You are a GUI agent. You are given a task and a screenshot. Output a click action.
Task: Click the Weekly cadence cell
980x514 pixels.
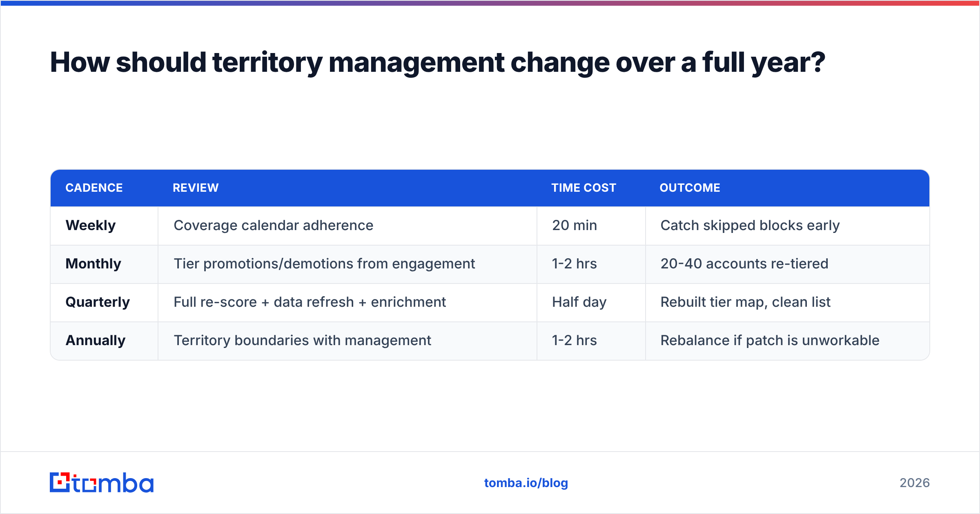104,226
